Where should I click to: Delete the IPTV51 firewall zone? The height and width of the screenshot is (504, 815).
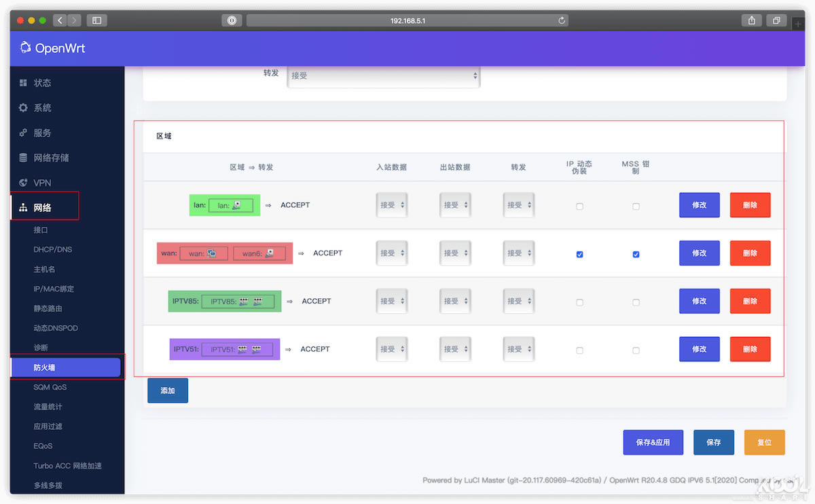click(750, 349)
